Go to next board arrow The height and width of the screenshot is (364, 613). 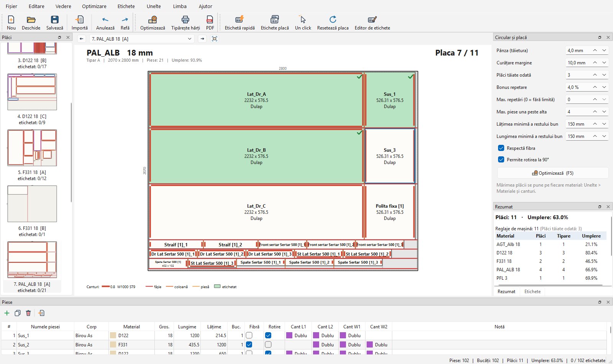coord(202,39)
